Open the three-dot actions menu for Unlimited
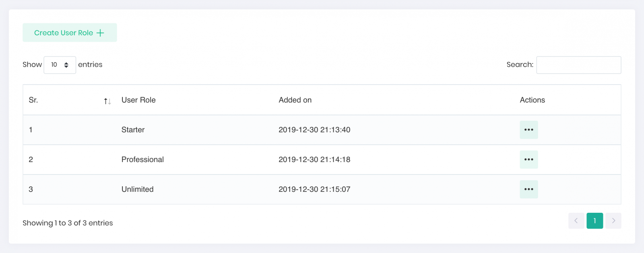This screenshot has width=644, height=253. (528, 189)
